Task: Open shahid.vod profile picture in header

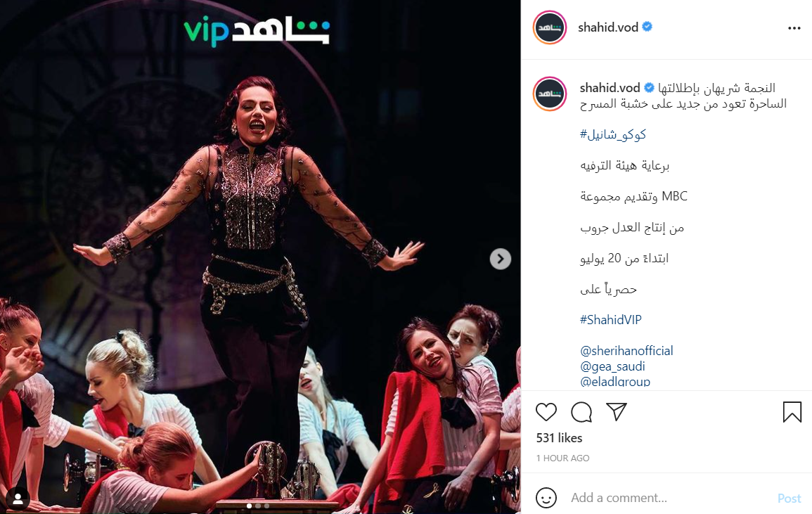Action: tap(550, 27)
